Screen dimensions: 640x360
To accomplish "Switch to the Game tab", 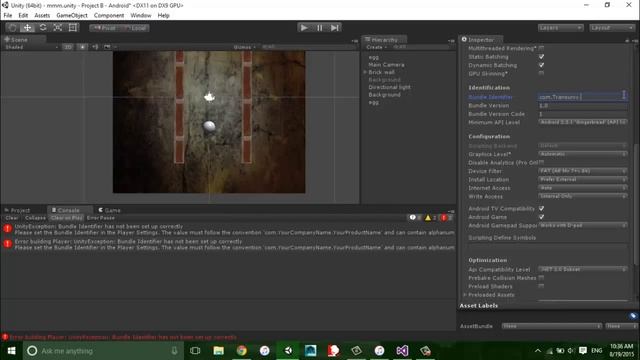I will coord(109,210).
